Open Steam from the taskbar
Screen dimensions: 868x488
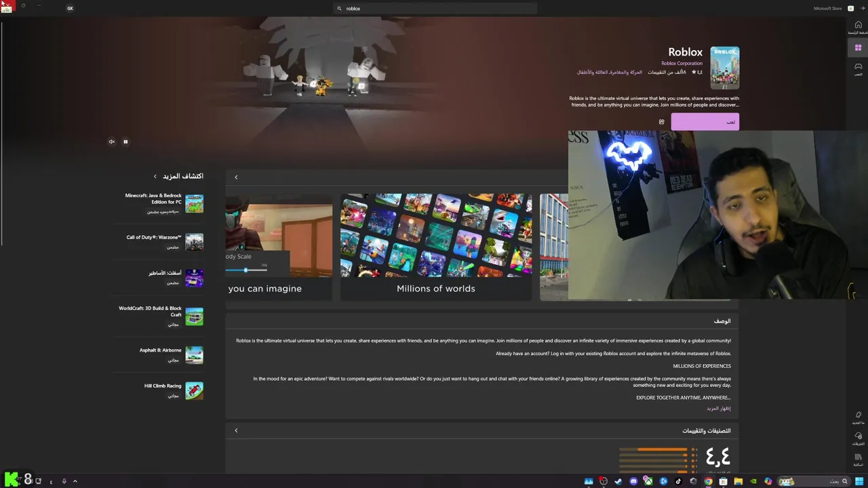click(618, 481)
